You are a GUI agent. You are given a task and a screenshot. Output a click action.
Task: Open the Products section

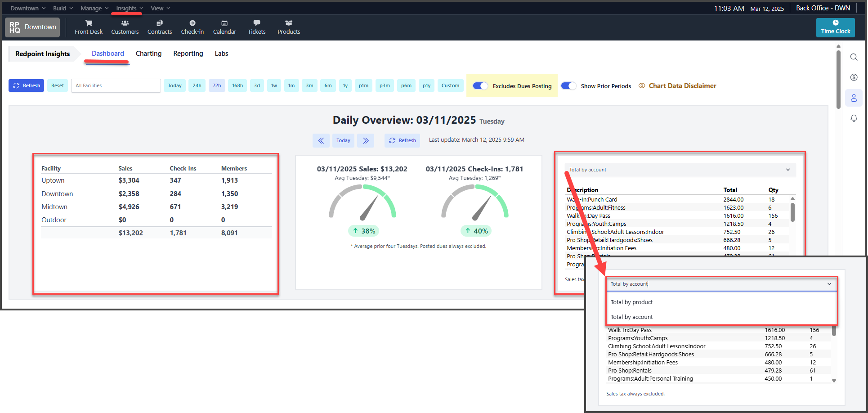289,27
